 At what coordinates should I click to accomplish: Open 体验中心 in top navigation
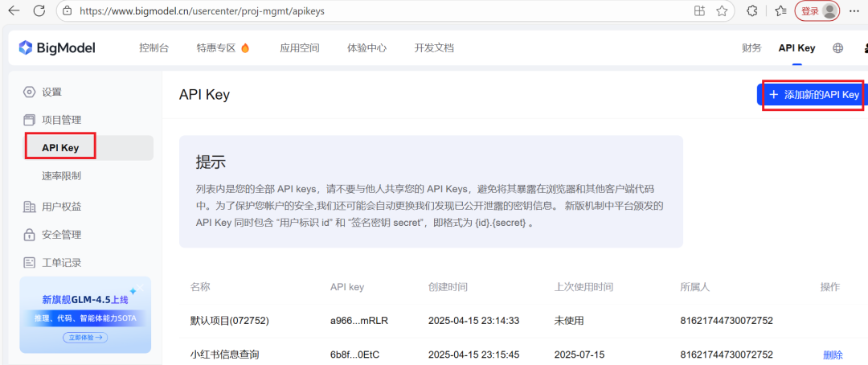tap(366, 48)
